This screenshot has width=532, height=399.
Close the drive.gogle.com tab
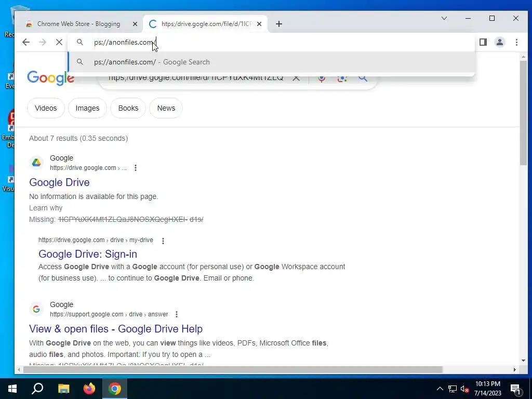(x=259, y=24)
